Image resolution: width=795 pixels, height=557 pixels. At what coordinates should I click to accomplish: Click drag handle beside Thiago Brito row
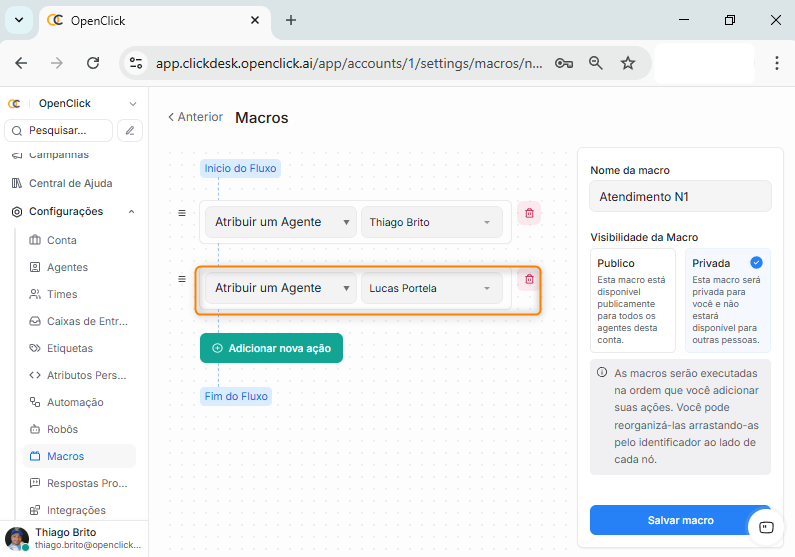(182, 213)
